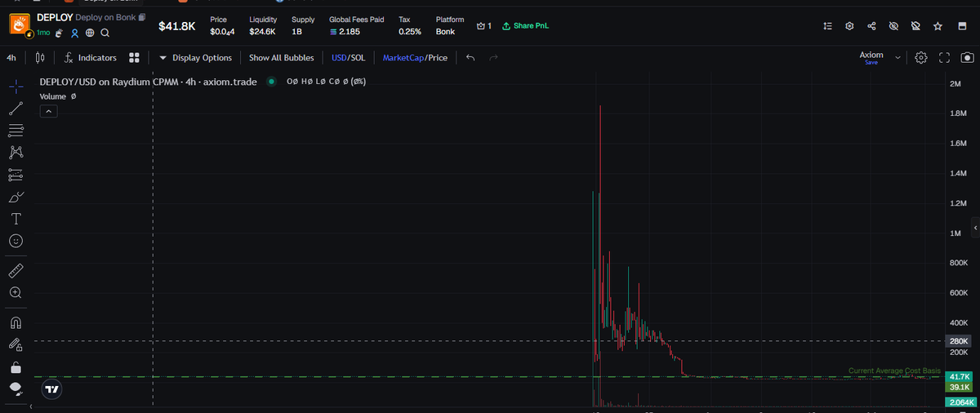Share this token via share icon
Screen dimensions: 980x413
point(871,26)
